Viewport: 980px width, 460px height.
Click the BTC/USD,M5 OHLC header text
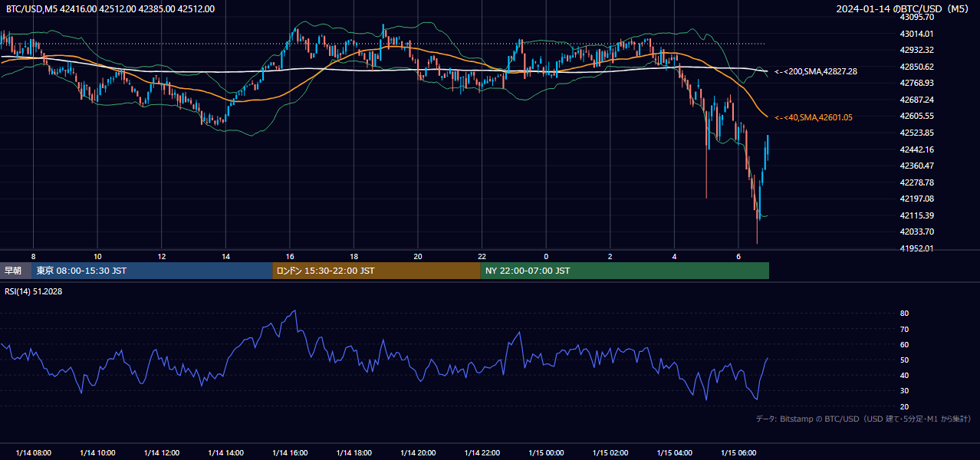(110, 9)
